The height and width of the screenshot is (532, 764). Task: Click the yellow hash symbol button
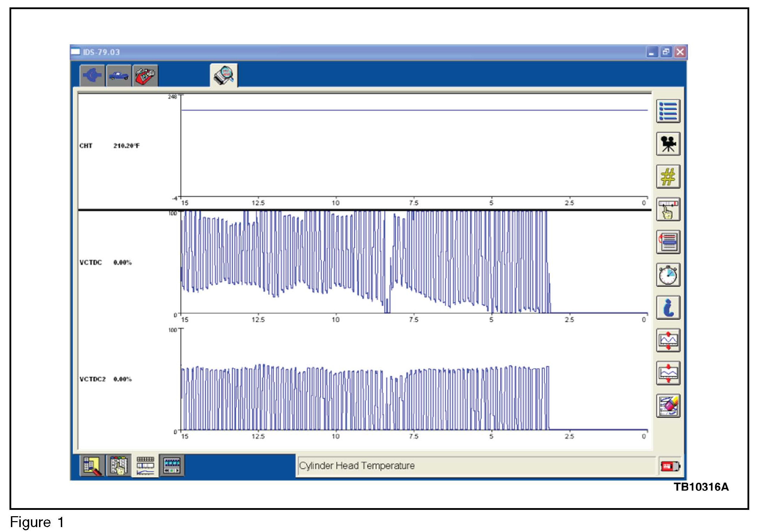click(668, 177)
